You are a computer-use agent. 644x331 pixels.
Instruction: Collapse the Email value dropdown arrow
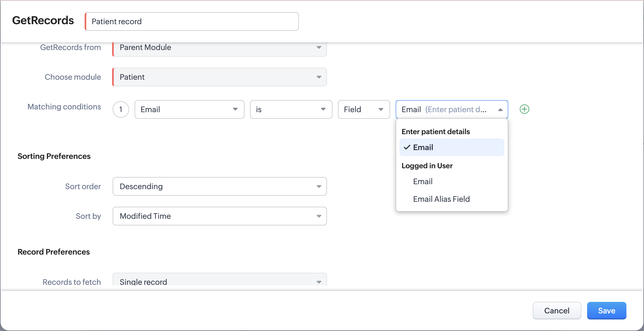point(500,109)
